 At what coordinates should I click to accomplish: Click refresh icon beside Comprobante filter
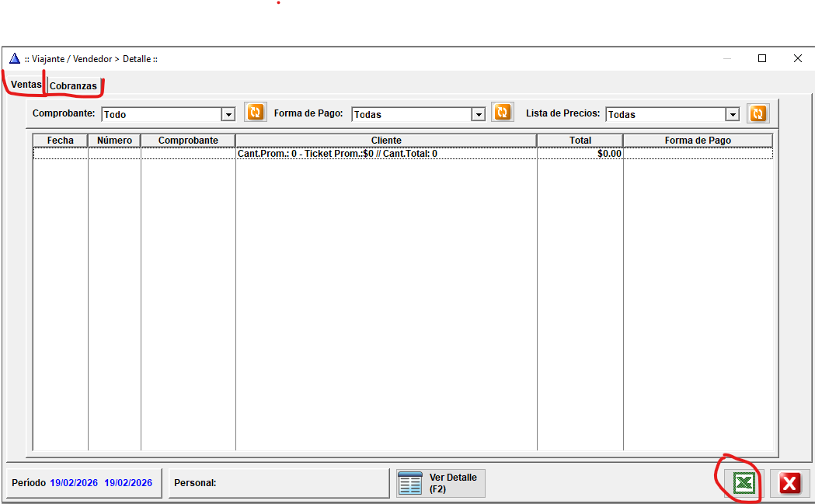pyautogui.click(x=255, y=113)
